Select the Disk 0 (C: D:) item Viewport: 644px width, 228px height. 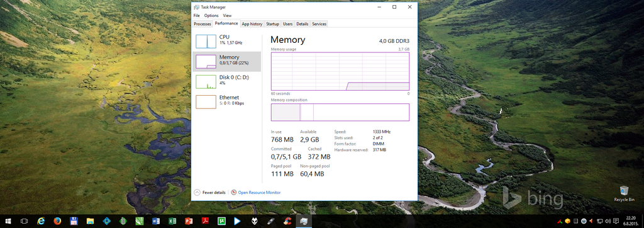pyautogui.click(x=226, y=82)
